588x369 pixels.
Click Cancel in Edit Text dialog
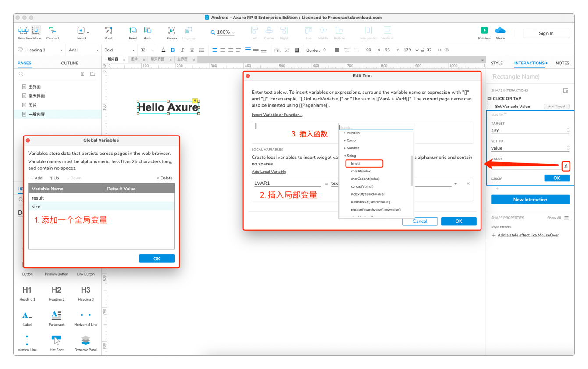(x=420, y=221)
